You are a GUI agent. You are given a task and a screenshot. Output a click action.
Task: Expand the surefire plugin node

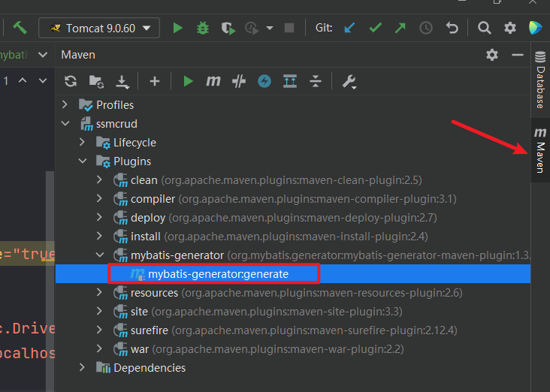point(99,330)
